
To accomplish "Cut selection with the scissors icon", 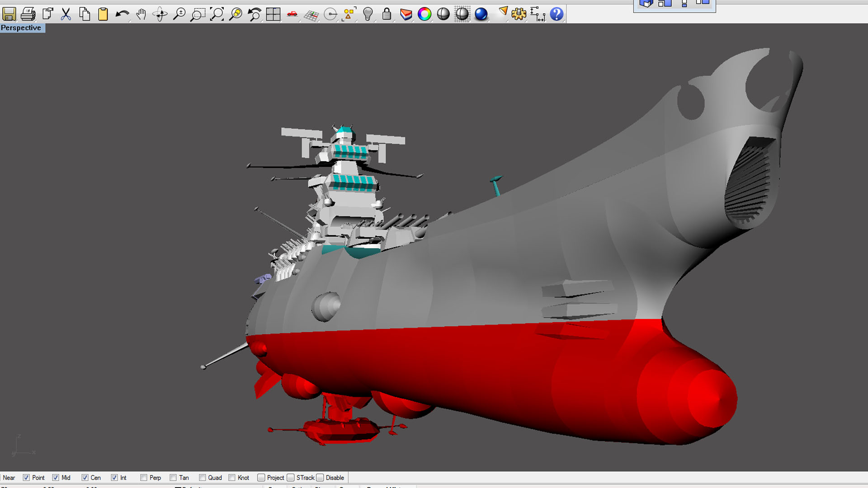I will click(x=66, y=14).
